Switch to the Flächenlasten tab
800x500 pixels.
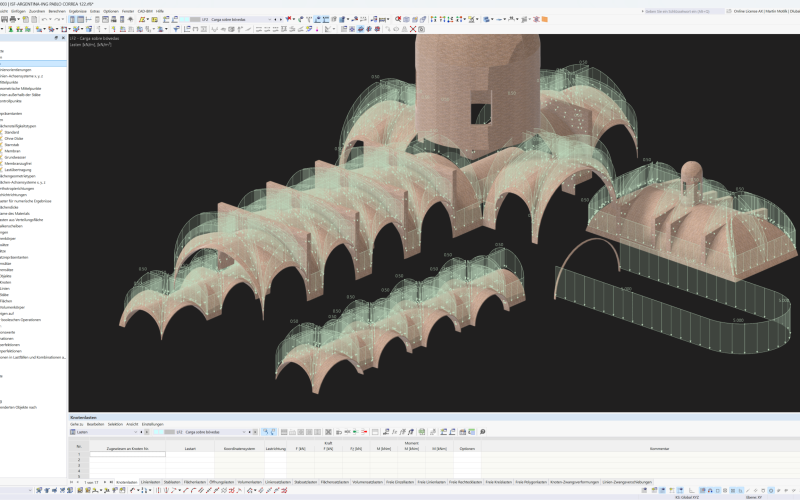coord(194,482)
